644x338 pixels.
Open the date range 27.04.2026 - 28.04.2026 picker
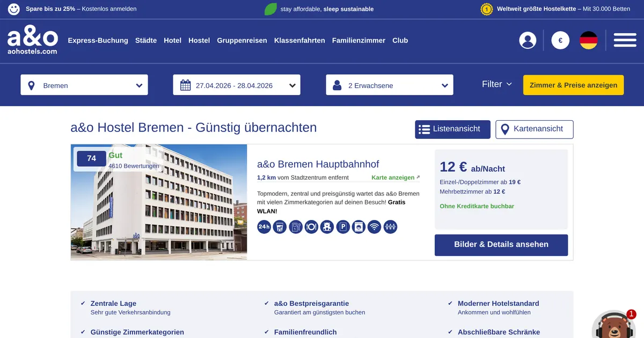pyautogui.click(x=237, y=85)
